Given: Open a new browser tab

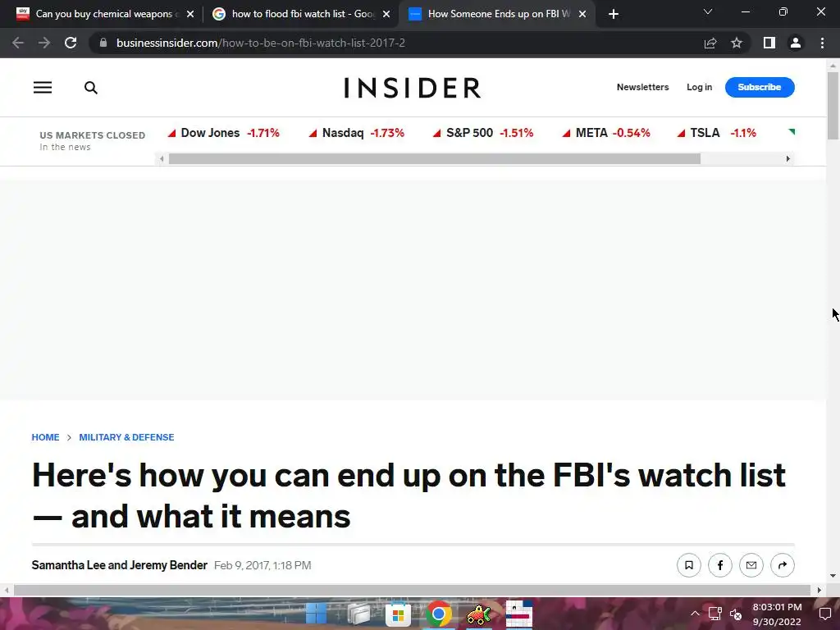Looking at the screenshot, I should pyautogui.click(x=614, y=14).
